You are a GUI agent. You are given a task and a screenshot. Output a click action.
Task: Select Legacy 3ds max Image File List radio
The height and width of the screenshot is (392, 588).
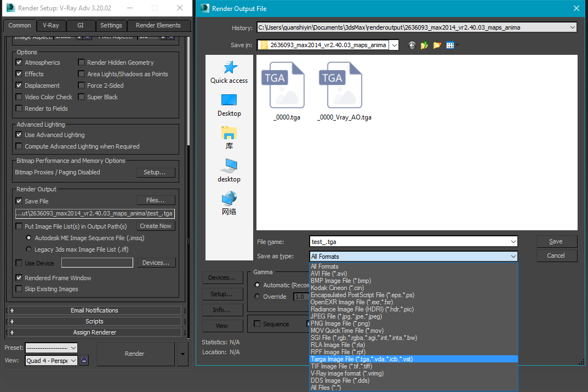pyautogui.click(x=28, y=249)
